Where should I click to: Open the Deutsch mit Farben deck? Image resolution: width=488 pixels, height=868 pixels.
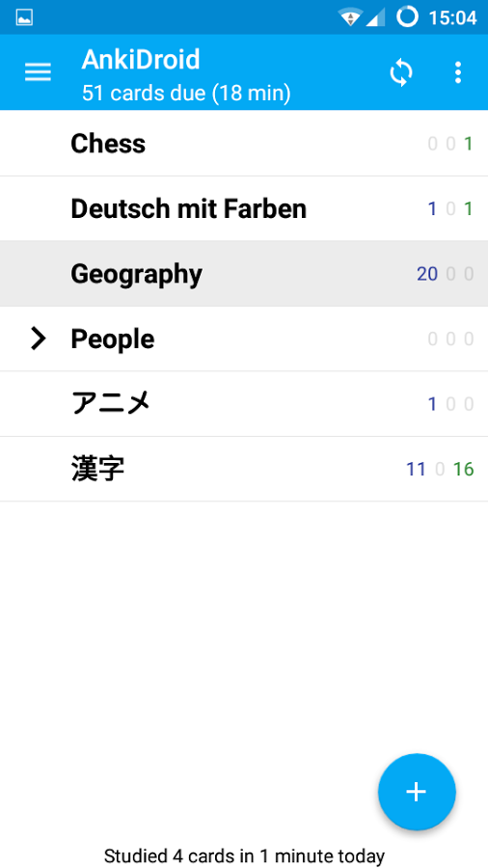(244, 208)
